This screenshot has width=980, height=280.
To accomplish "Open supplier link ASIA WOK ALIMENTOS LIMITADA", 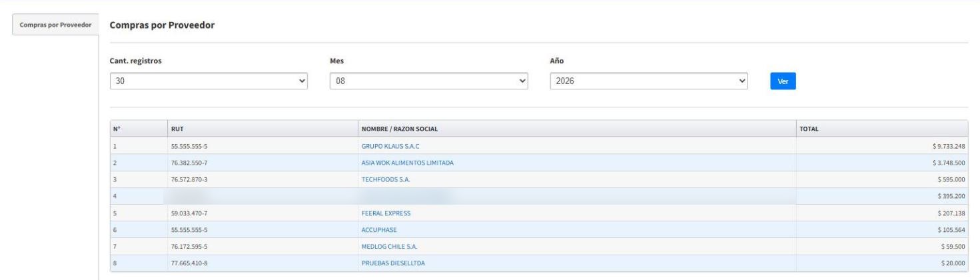I will pyautogui.click(x=407, y=163).
